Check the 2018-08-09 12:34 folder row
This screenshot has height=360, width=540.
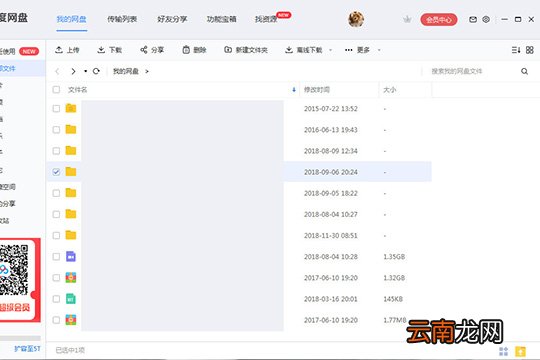coord(56,151)
